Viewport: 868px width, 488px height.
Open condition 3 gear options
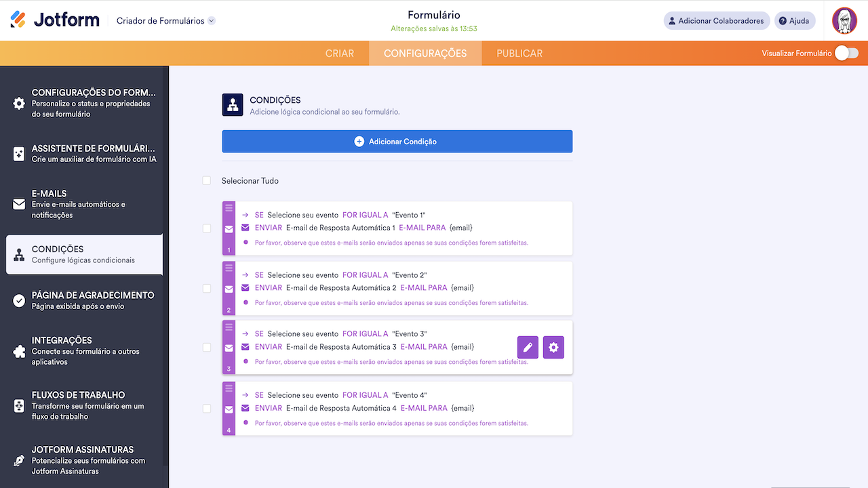[x=553, y=348]
